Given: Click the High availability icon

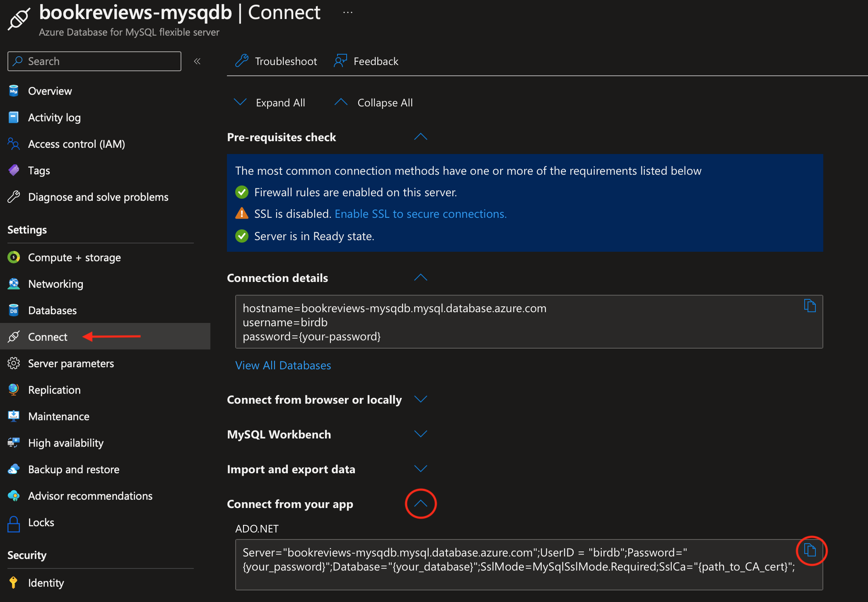Looking at the screenshot, I should [x=14, y=443].
